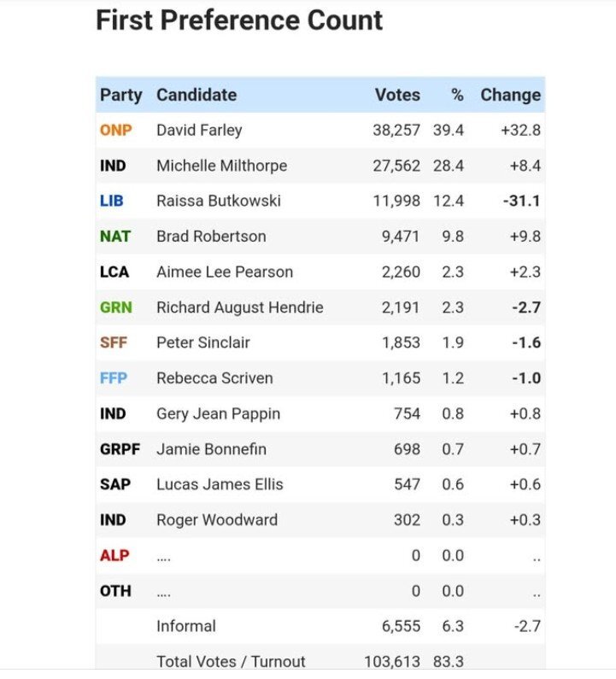Click the Total Votes / Turnout row
This screenshot has width=616, height=679.
(x=320, y=659)
